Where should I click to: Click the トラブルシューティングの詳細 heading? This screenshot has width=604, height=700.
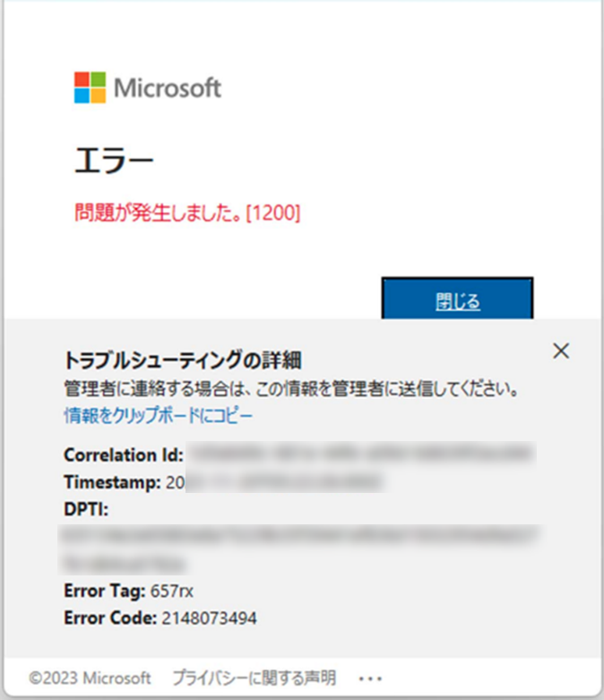[x=183, y=359]
